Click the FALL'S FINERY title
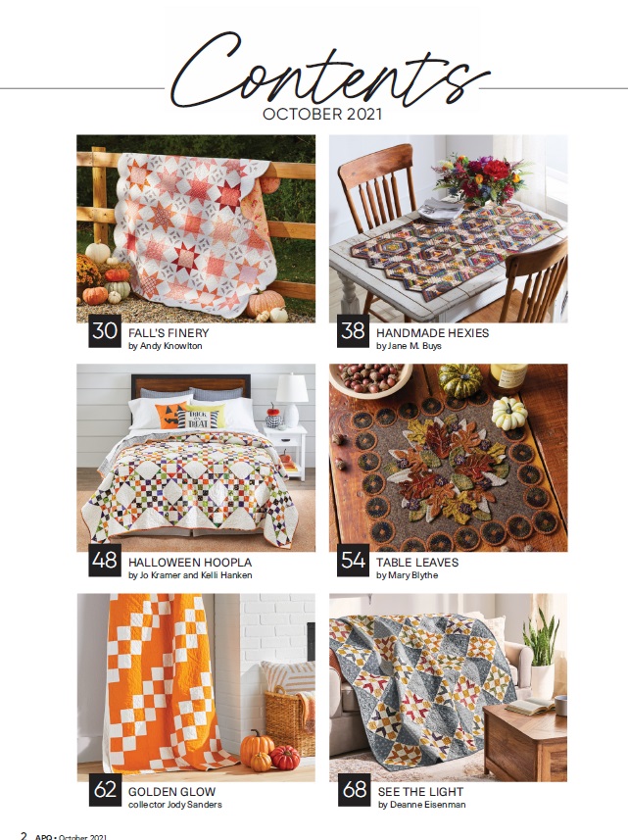Viewport: 628px width, 840px height. click(x=169, y=333)
